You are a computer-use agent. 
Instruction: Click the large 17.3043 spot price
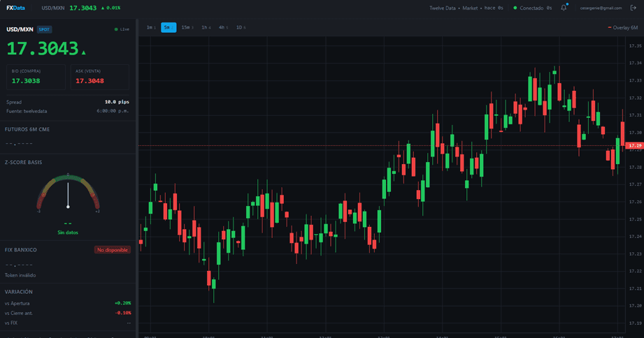tap(42, 48)
